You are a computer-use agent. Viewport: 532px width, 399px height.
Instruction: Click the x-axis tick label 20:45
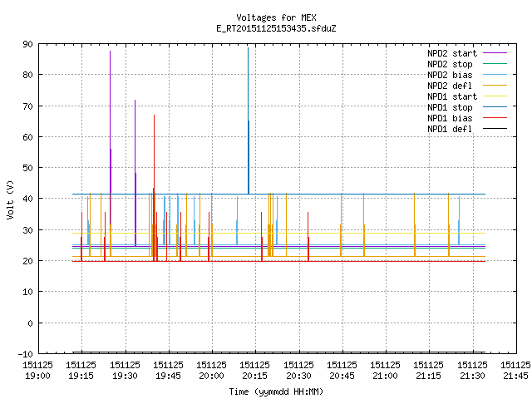[x=342, y=376]
